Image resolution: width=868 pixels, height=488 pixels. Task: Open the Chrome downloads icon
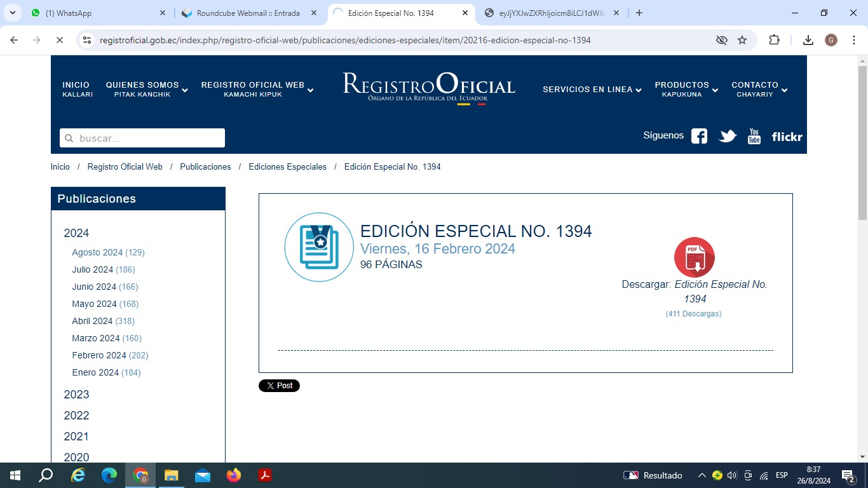pos(808,40)
